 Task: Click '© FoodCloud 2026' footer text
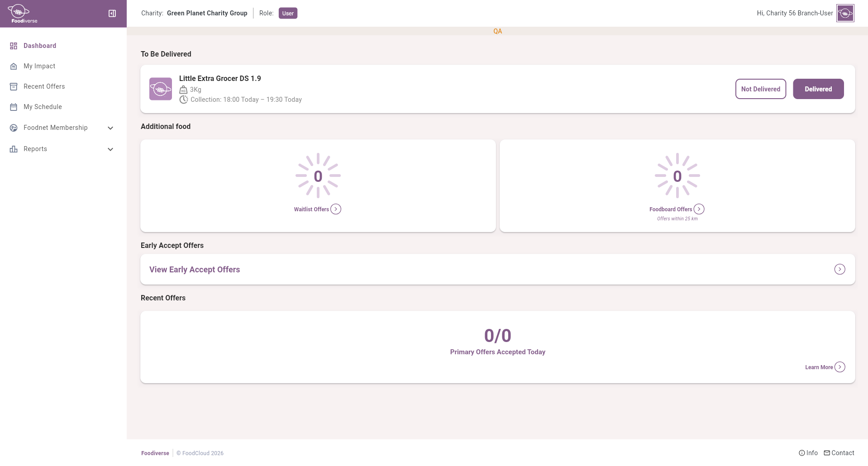(200, 453)
